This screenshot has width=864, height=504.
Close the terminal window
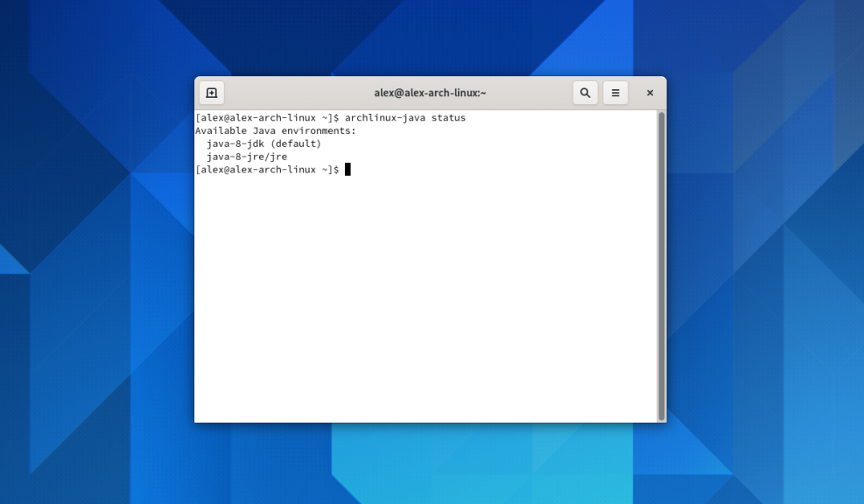[650, 92]
